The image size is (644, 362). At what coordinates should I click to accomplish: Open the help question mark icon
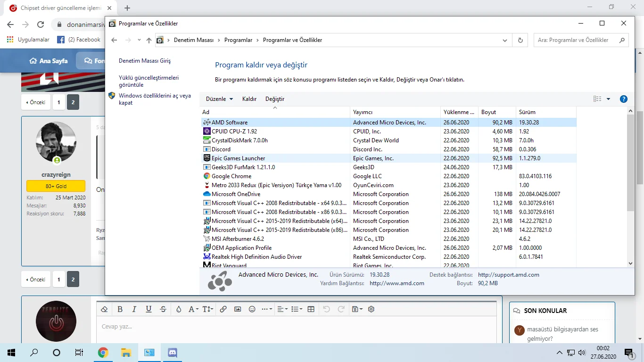(623, 99)
